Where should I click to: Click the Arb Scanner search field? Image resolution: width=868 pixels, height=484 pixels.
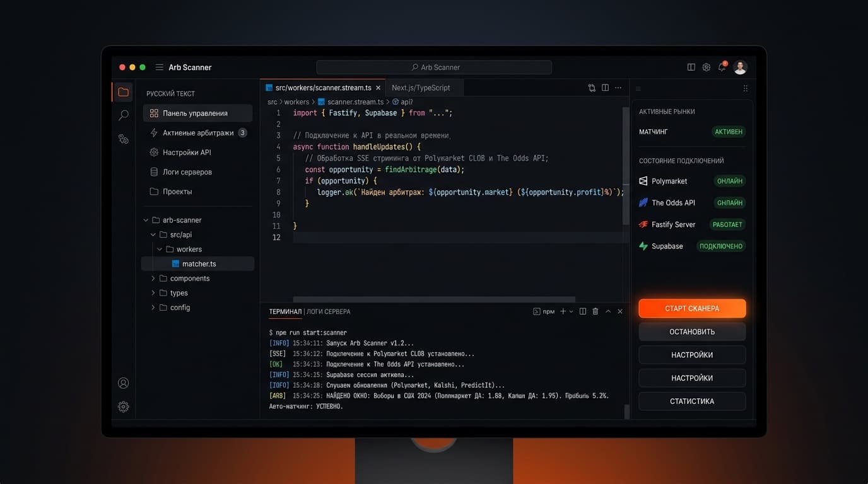[433, 67]
